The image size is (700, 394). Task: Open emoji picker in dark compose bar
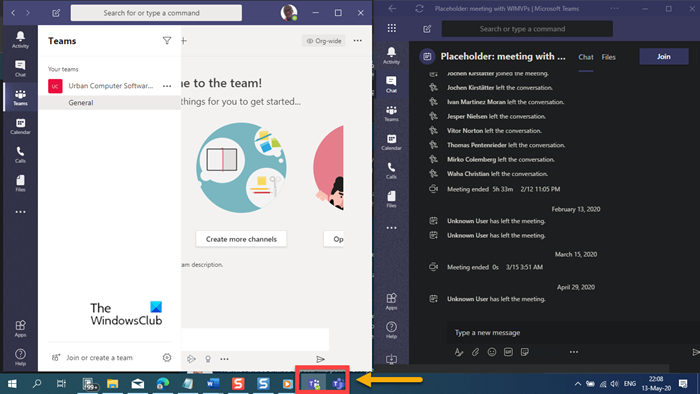(492, 352)
